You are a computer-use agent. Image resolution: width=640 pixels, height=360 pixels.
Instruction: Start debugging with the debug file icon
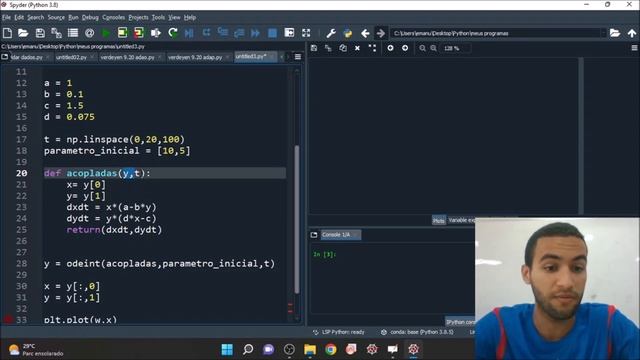coord(189,33)
